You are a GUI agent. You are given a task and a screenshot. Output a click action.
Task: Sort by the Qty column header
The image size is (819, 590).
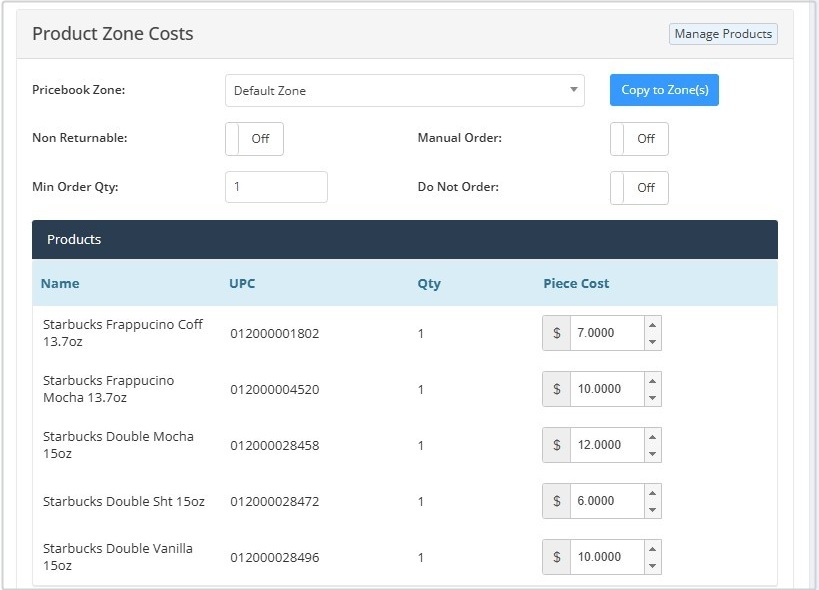point(429,284)
